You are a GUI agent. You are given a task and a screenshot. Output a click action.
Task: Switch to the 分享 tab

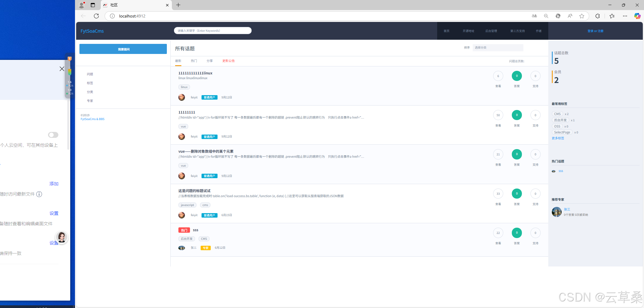[210, 61]
